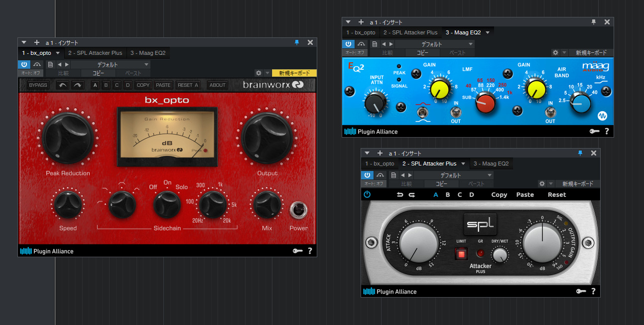Click Paste in SPL Attacker Plus toolbar

click(525, 195)
